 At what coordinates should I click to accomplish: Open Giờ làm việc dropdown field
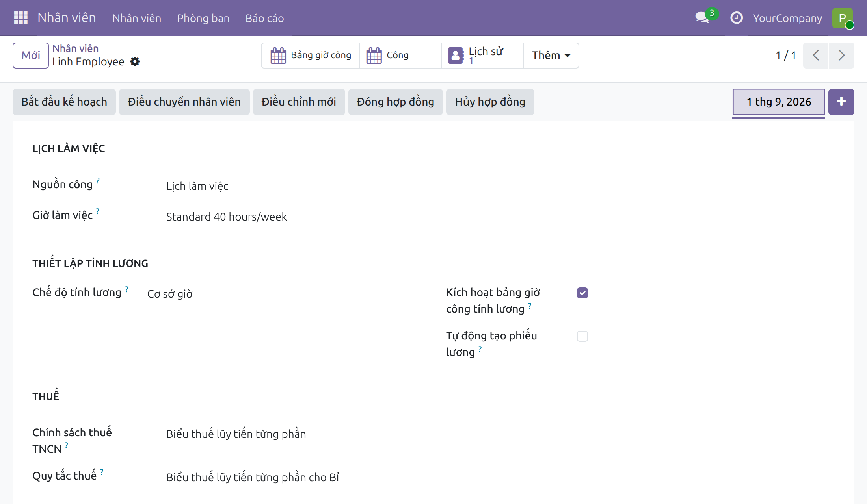[x=293, y=217]
